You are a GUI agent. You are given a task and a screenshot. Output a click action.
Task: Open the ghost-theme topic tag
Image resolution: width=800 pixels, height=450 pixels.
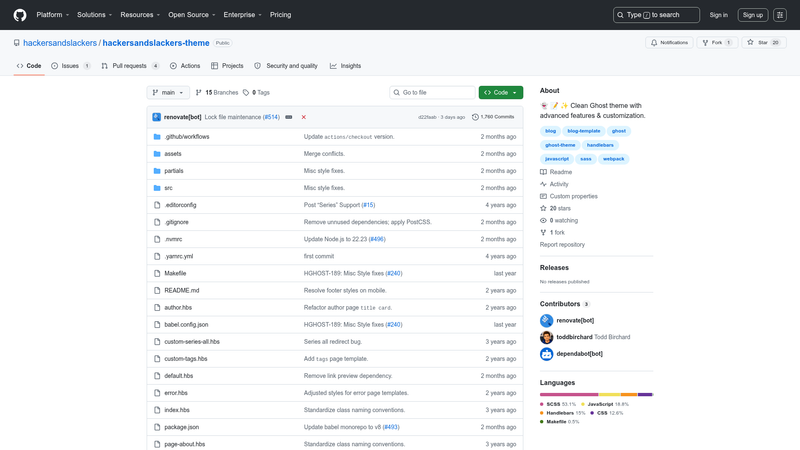coord(560,145)
